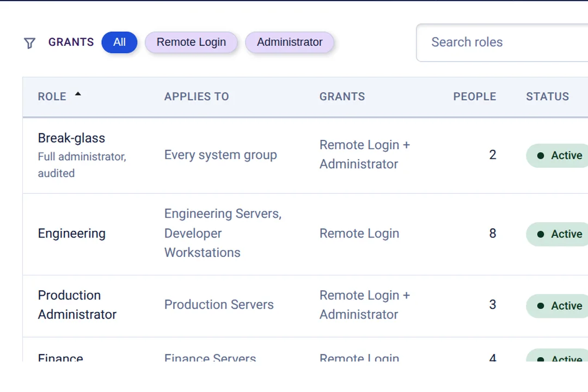Click the Active status badge for Engineering
588x392 pixels.
pyautogui.click(x=558, y=234)
